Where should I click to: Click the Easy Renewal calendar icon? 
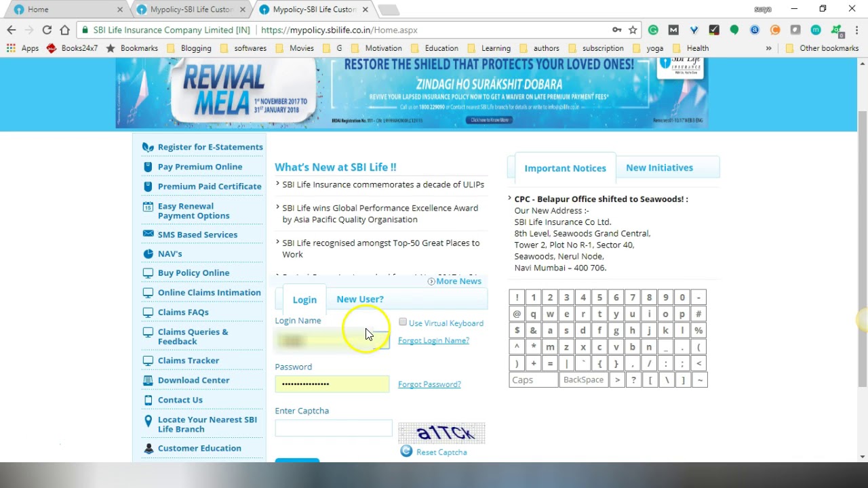coord(148,207)
